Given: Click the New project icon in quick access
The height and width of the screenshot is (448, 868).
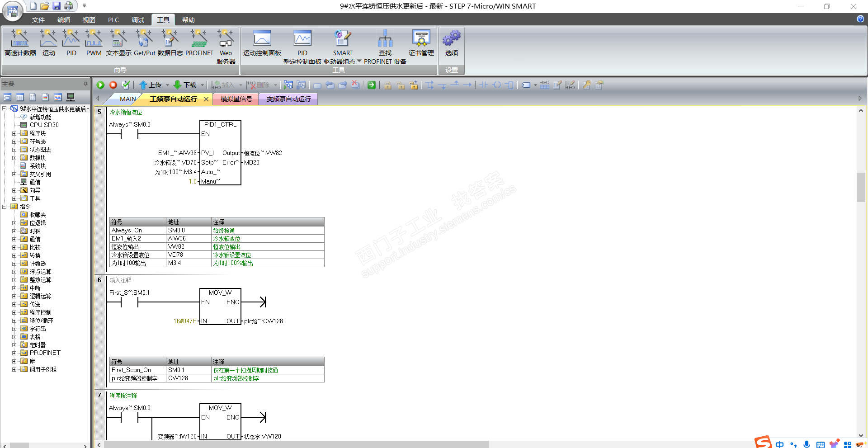Looking at the screenshot, I should tap(33, 6).
